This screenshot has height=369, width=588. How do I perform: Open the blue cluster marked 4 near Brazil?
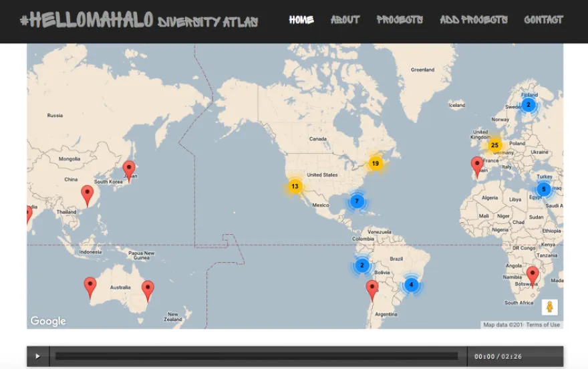pyautogui.click(x=412, y=285)
